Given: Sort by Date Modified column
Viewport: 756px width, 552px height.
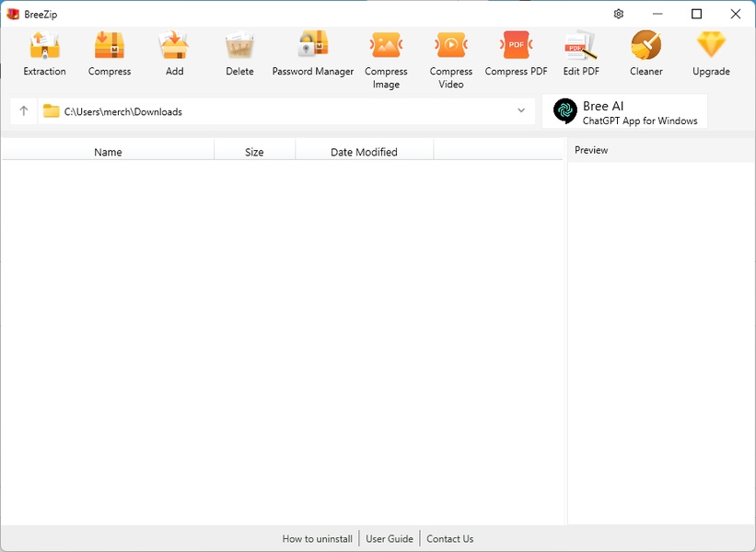Looking at the screenshot, I should tap(364, 152).
